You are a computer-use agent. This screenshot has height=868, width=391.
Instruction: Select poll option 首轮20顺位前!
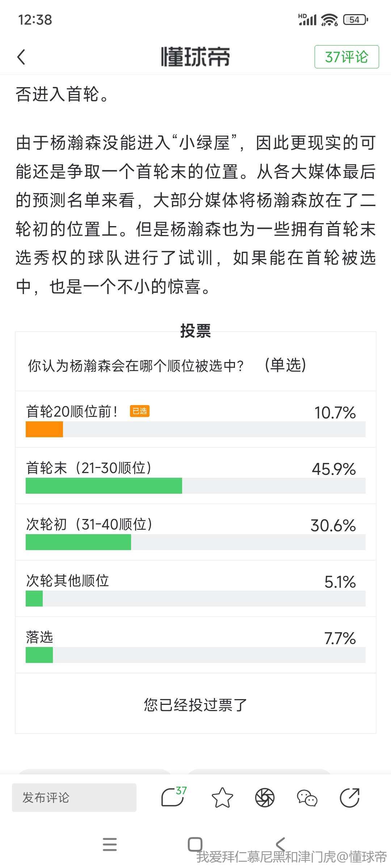coord(195,419)
